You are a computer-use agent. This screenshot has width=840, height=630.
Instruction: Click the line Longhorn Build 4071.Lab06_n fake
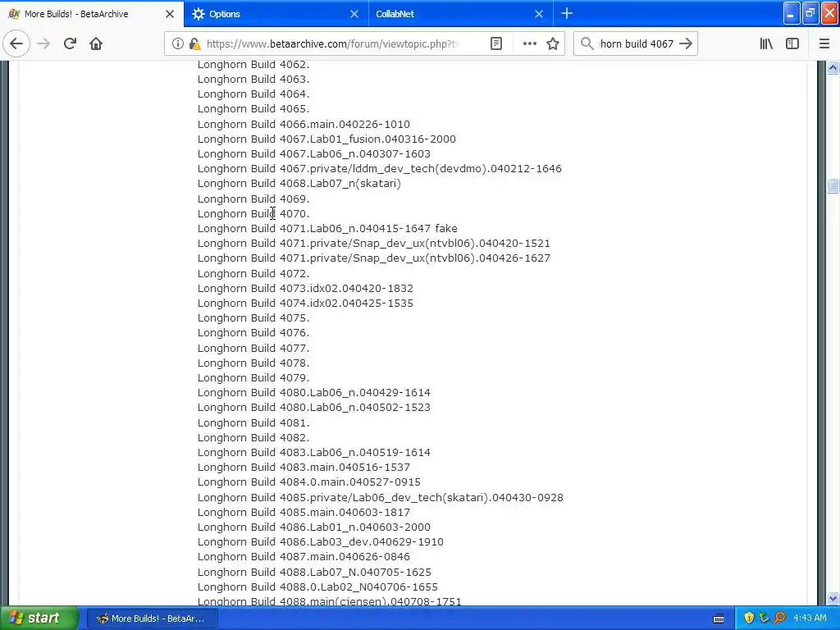327,229
